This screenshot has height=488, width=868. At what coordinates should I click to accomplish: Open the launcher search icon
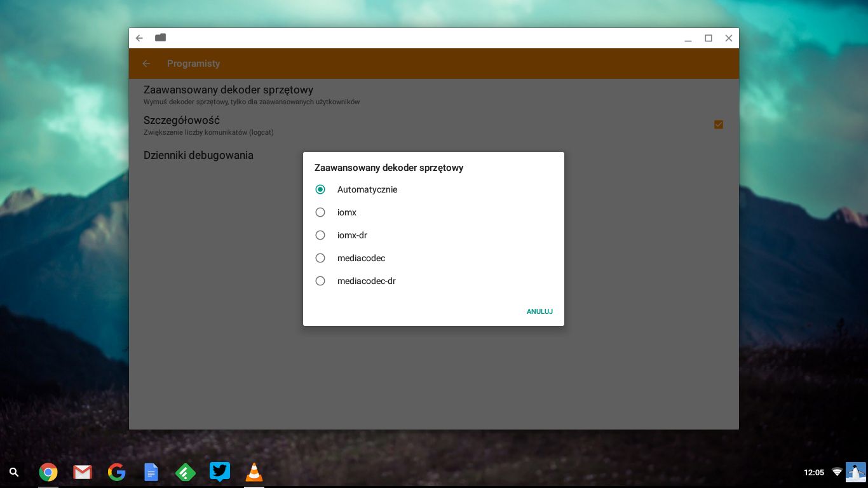click(x=14, y=472)
